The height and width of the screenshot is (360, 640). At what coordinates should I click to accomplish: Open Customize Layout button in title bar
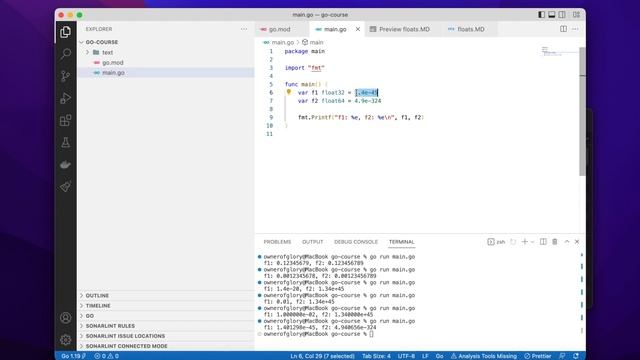coord(576,15)
